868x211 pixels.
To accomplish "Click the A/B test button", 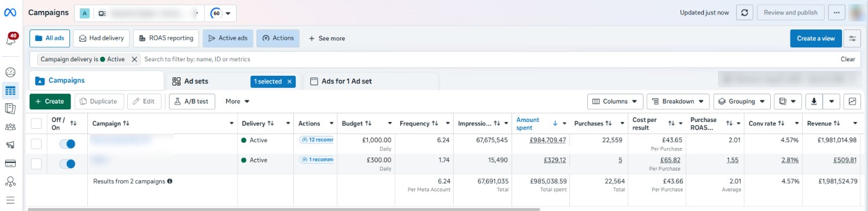I will (192, 101).
